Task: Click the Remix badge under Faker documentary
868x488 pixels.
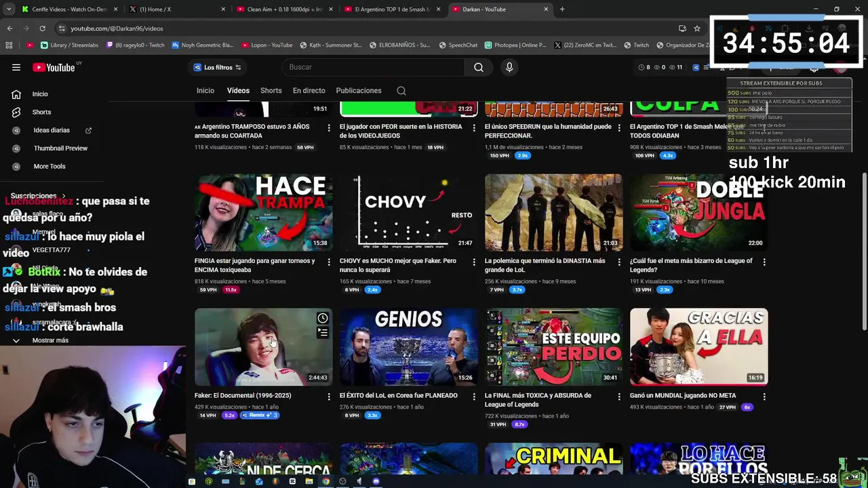Action: click(x=259, y=415)
